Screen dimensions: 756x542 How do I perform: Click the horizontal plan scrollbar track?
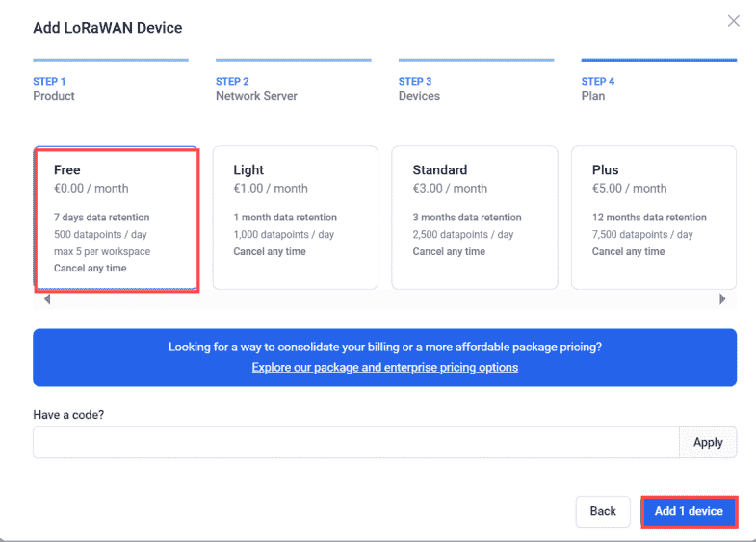(x=385, y=299)
